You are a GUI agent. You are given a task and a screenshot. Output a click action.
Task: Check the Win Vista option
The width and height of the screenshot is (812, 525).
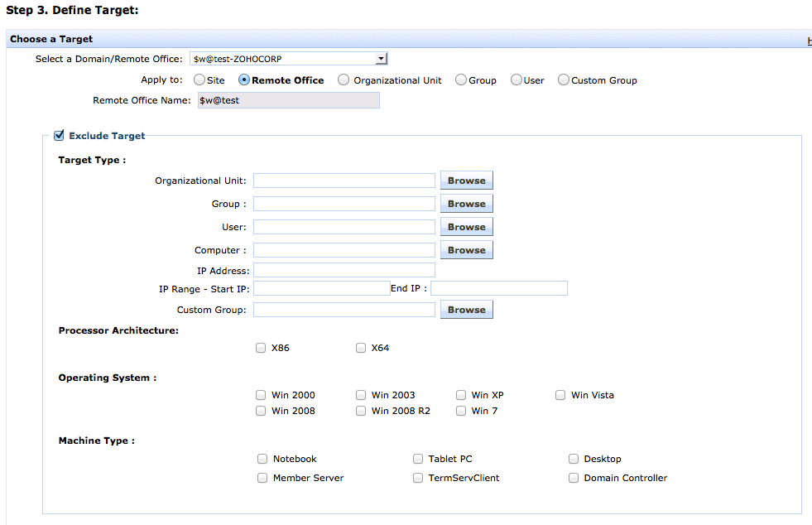point(560,395)
